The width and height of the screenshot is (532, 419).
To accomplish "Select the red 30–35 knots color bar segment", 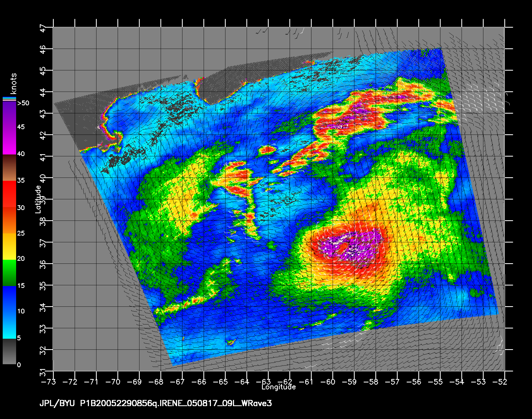I will pos(9,194).
